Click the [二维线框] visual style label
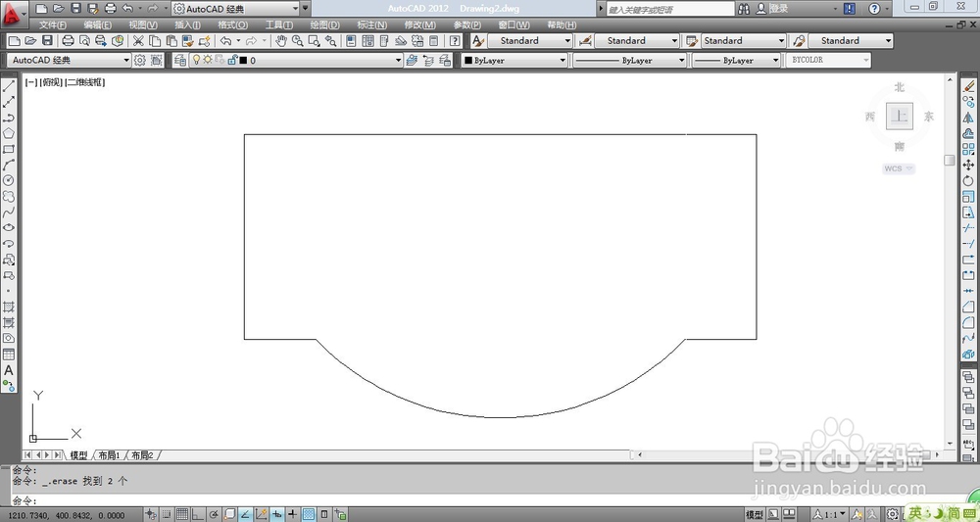The image size is (980, 522). point(85,82)
